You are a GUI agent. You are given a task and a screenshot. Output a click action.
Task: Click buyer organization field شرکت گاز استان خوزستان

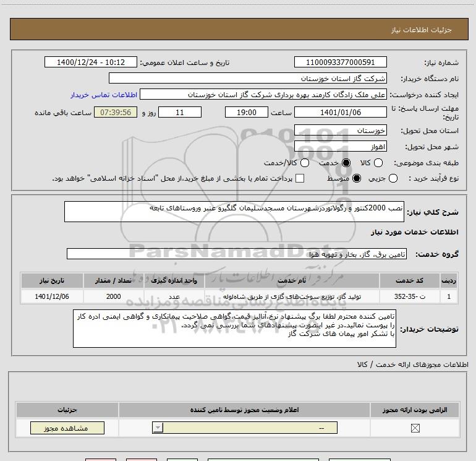pyautogui.click(x=248, y=78)
